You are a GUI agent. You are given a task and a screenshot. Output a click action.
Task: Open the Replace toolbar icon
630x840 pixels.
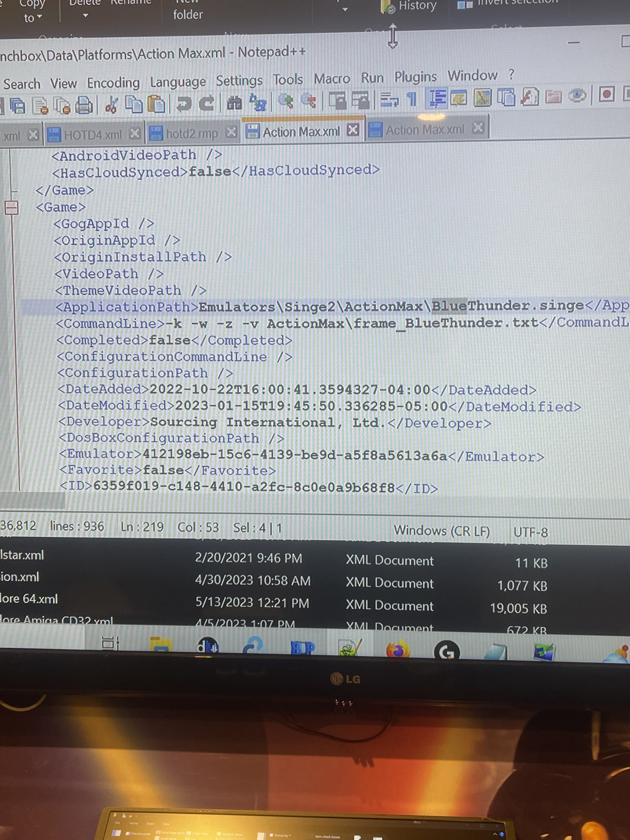coord(258,102)
